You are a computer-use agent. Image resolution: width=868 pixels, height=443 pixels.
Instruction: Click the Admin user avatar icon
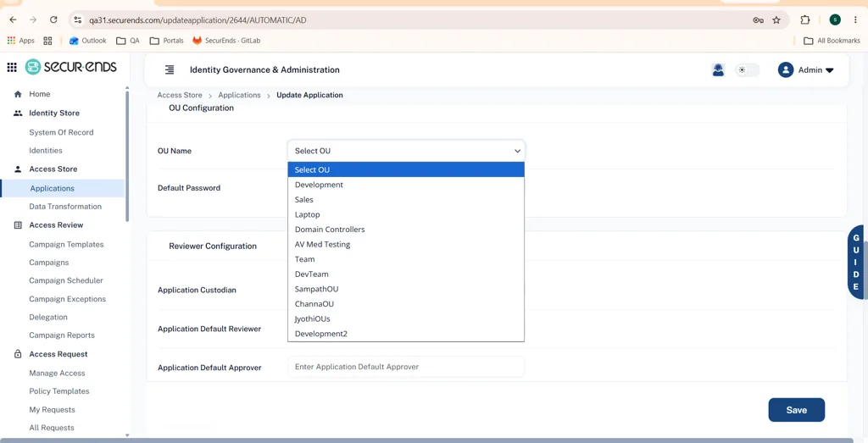coord(786,70)
